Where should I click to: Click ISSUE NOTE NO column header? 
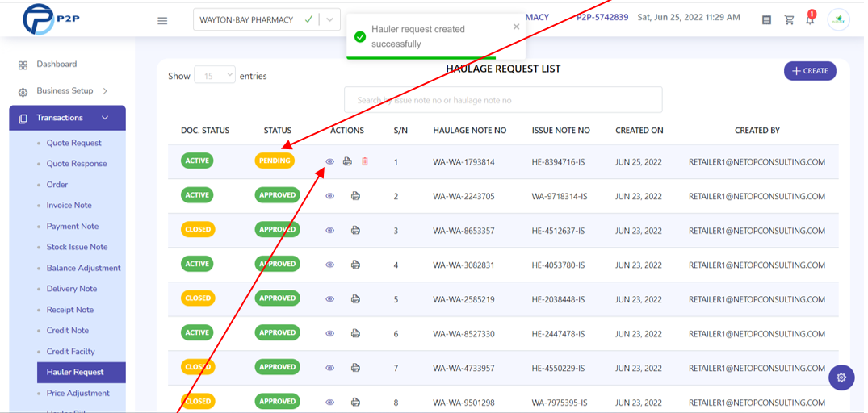pos(560,131)
